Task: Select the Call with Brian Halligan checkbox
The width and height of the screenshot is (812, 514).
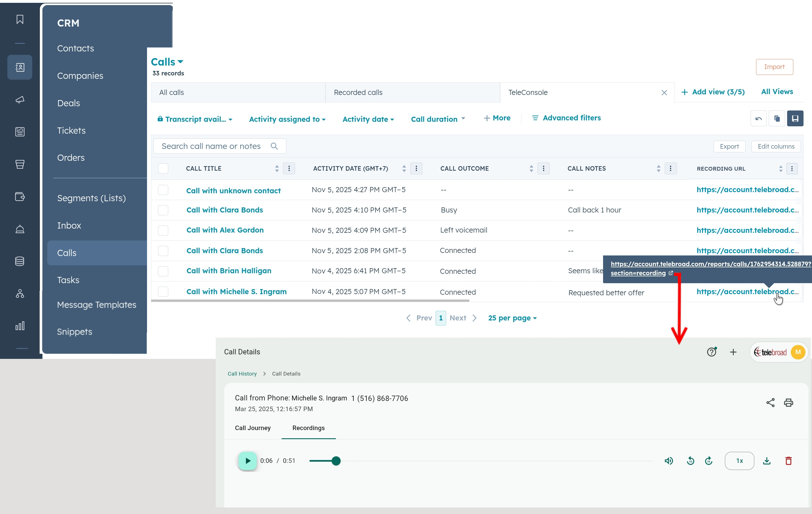Action: point(163,271)
